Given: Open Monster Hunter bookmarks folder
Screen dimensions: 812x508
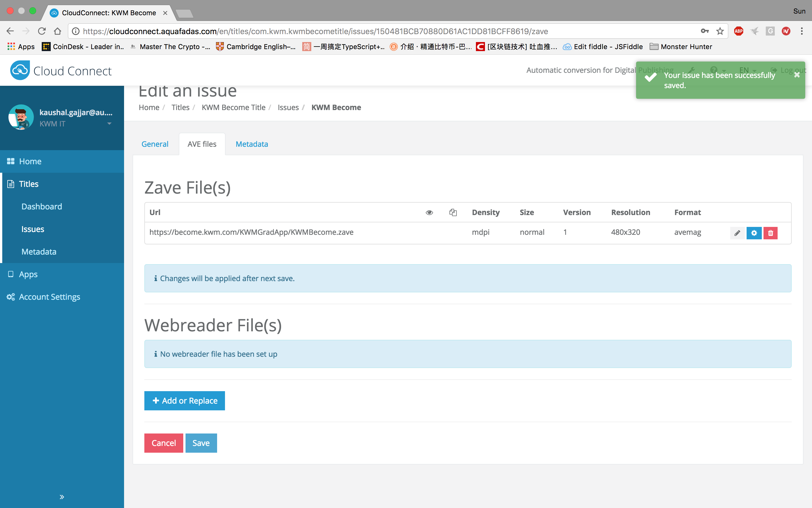Looking at the screenshot, I should tap(681, 47).
